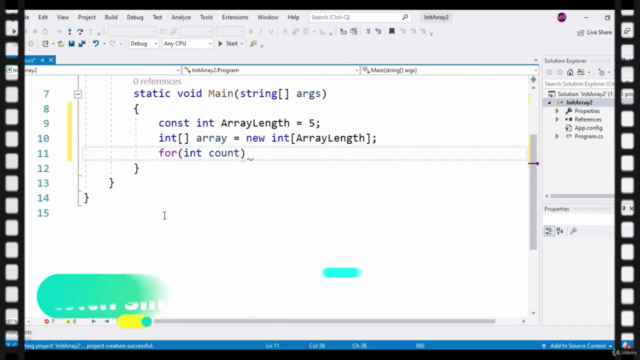Expand the Properties node in Solution Explorer
This screenshot has height=360, width=640.
(x=557, y=111)
